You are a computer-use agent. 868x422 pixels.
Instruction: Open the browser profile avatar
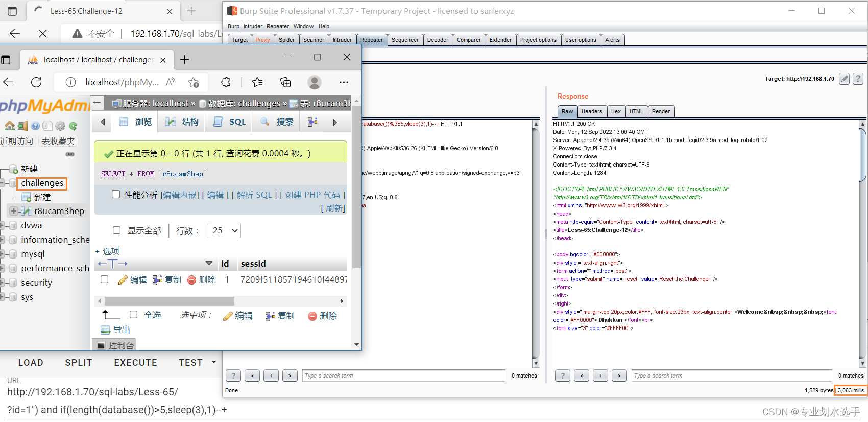(x=315, y=82)
